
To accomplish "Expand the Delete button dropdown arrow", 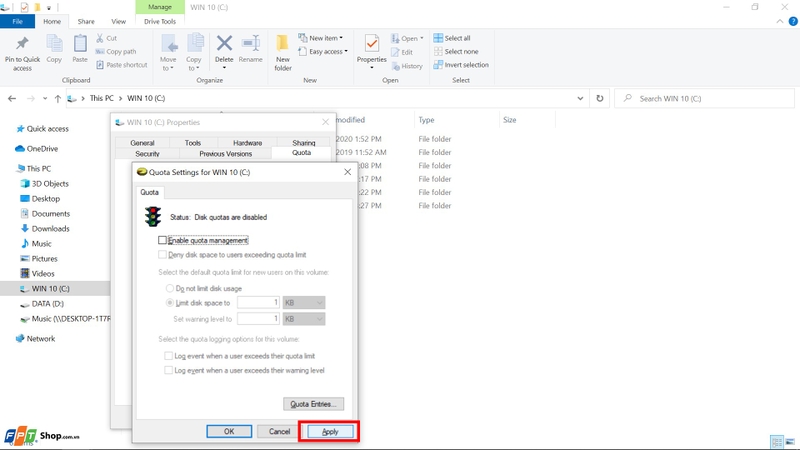I will (224, 67).
